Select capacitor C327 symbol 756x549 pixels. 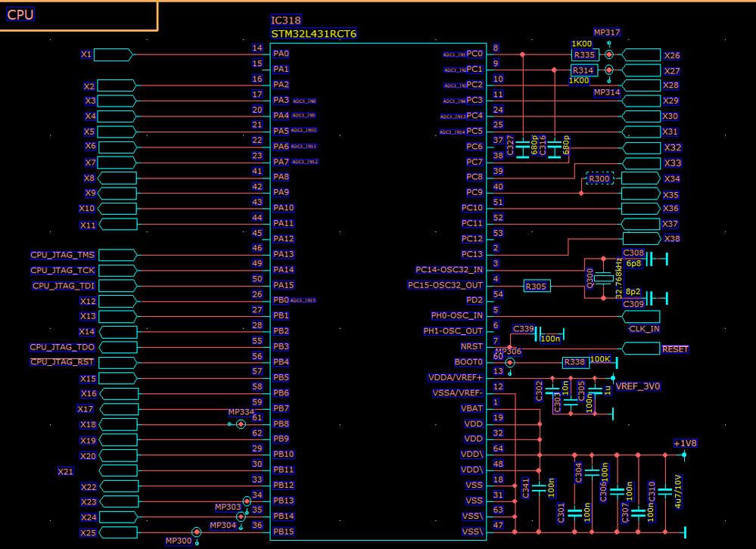coord(523,149)
